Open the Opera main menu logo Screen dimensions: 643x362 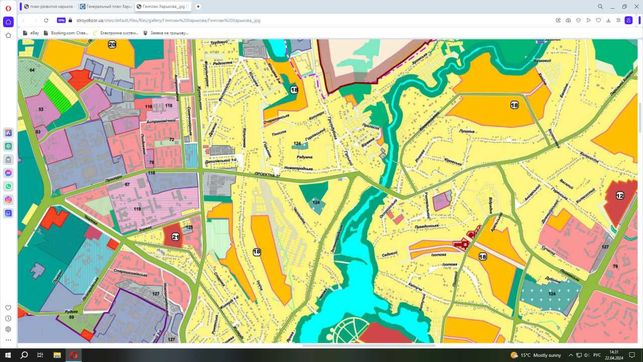pyautogui.click(x=8, y=8)
